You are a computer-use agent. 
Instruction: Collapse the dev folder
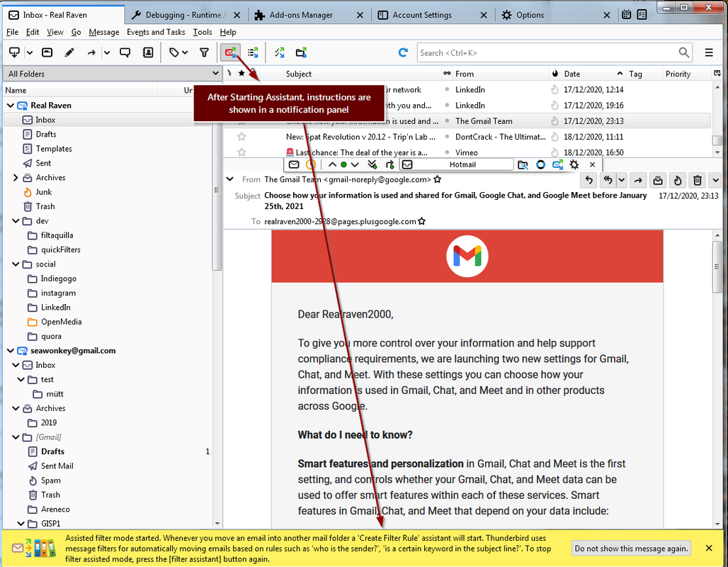[16, 220]
